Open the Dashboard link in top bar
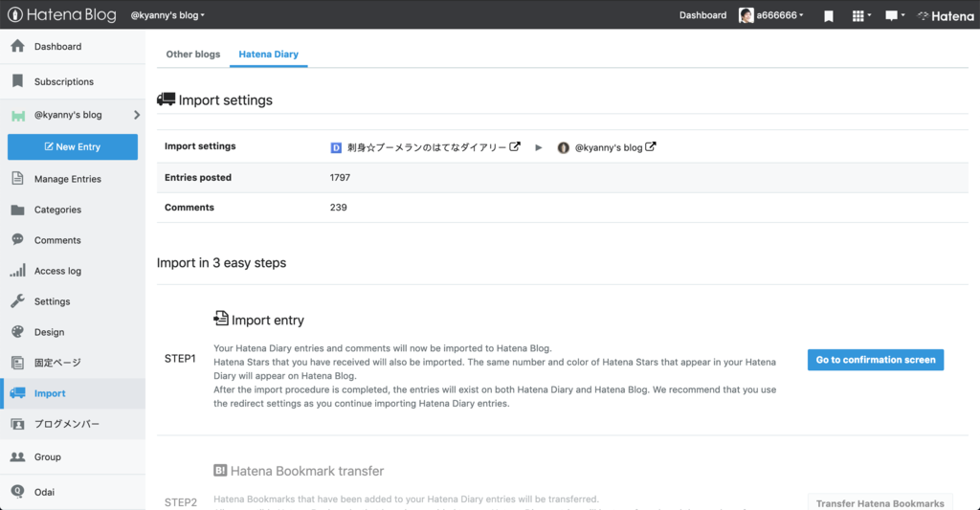Image resolution: width=980 pixels, height=510 pixels. coord(702,15)
